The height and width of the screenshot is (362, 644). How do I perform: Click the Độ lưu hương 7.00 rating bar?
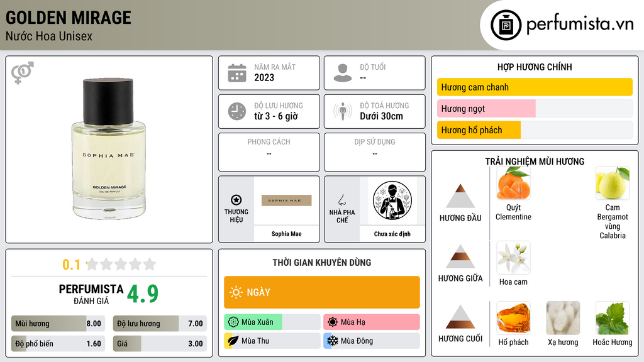tap(160, 324)
